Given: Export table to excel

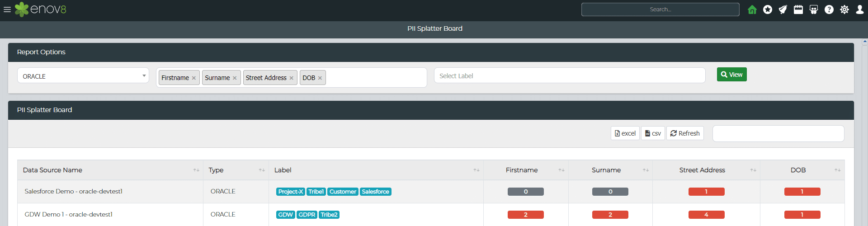Looking at the screenshot, I should tap(625, 133).
